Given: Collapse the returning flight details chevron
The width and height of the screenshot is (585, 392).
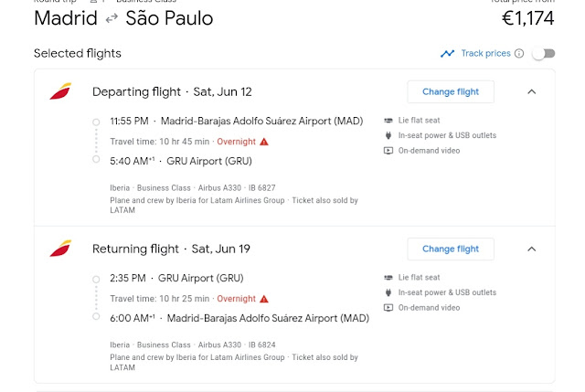Looking at the screenshot, I should pos(532,249).
